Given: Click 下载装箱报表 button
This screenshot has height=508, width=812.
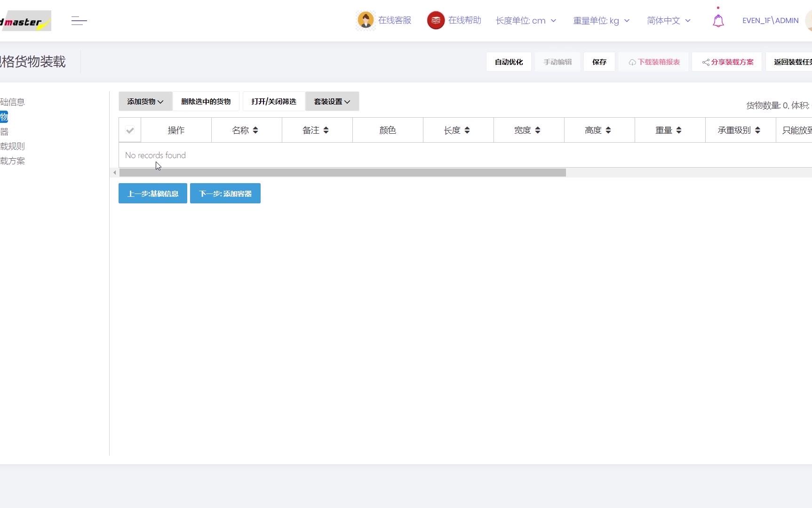Looking at the screenshot, I should [654, 62].
